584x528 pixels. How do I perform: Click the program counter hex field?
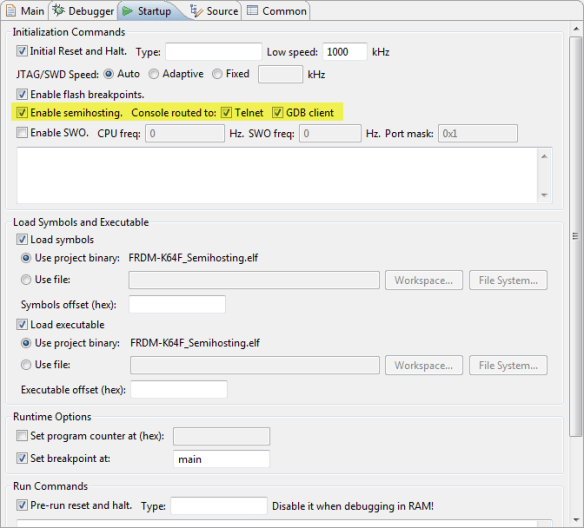point(221,436)
